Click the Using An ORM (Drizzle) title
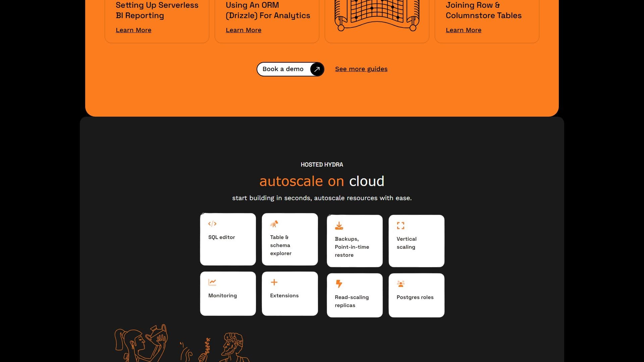Viewport: 644px width, 362px height. coord(268,10)
